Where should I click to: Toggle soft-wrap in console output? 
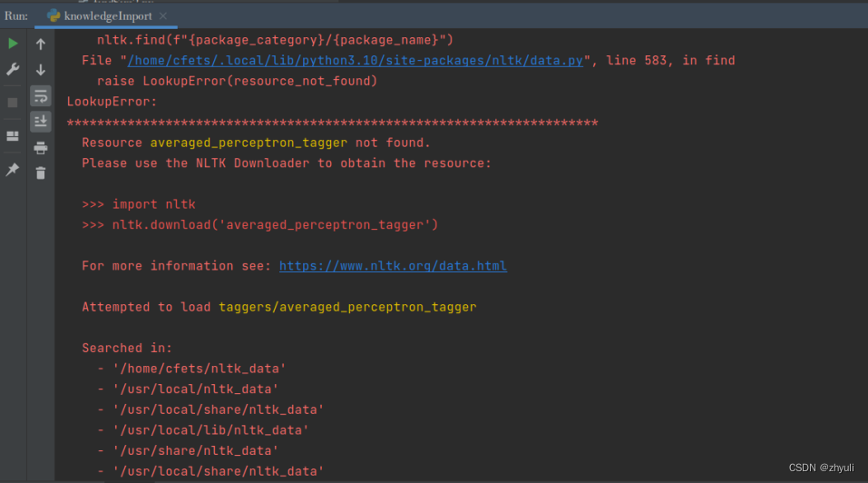[x=41, y=96]
